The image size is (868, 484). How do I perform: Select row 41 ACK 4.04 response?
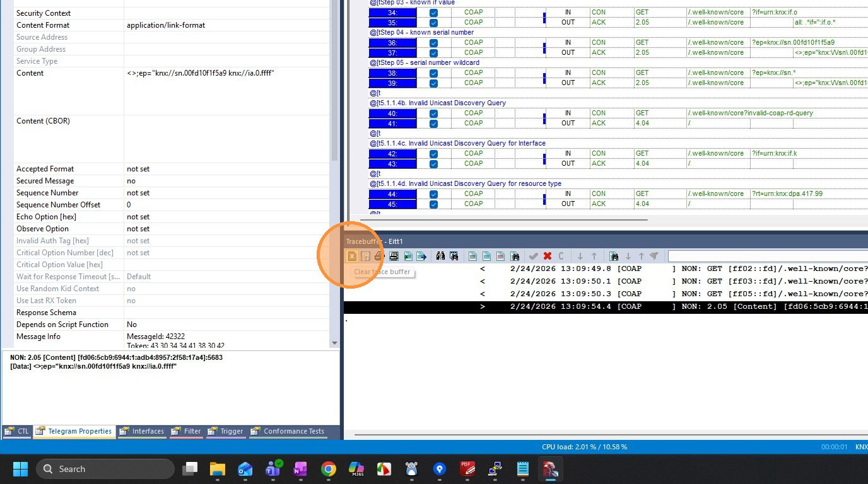coord(618,124)
